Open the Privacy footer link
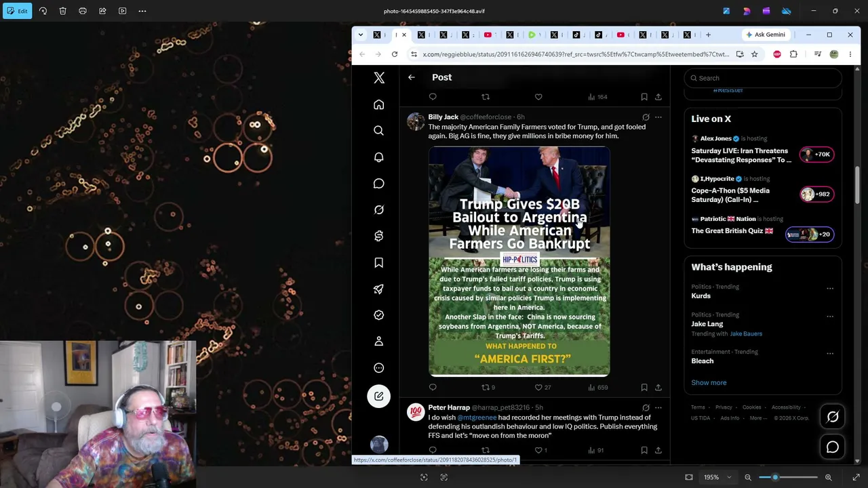The width and height of the screenshot is (868, 488). pyautogui.click(x=724, y=407)
